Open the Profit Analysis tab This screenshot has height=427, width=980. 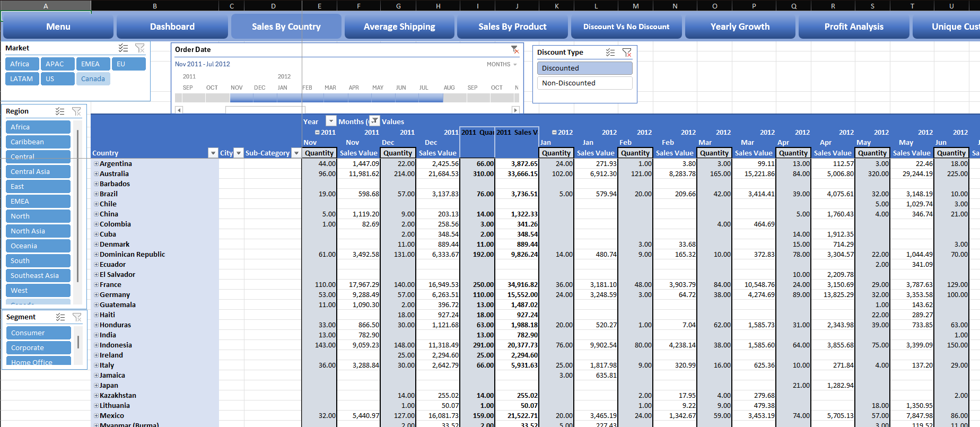point(854,27)
